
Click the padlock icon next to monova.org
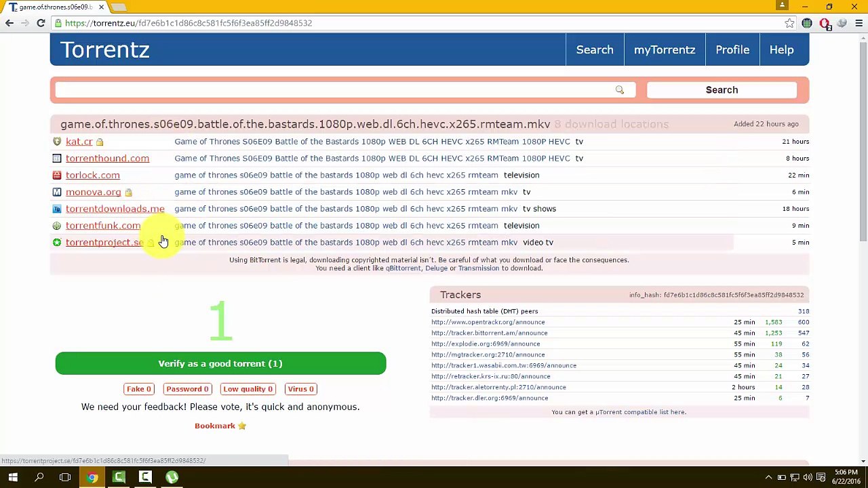[x=128, y=192]
